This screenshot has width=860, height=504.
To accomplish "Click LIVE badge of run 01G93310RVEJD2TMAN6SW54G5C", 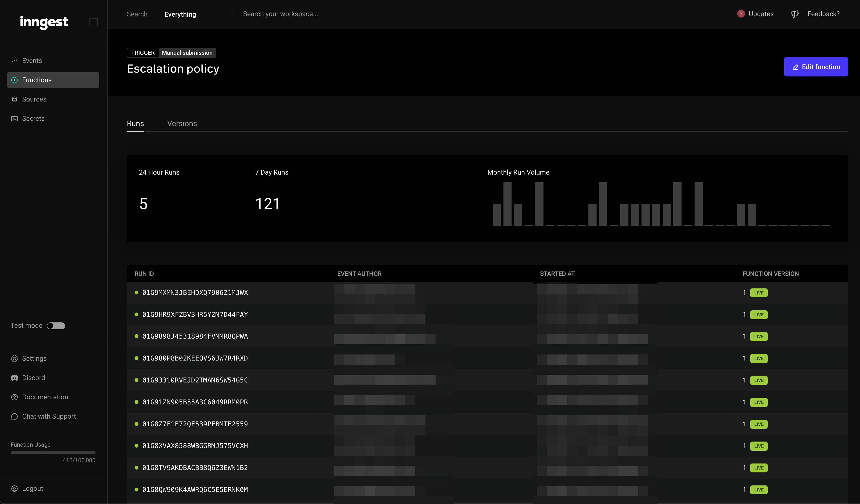I will [759, 380].
